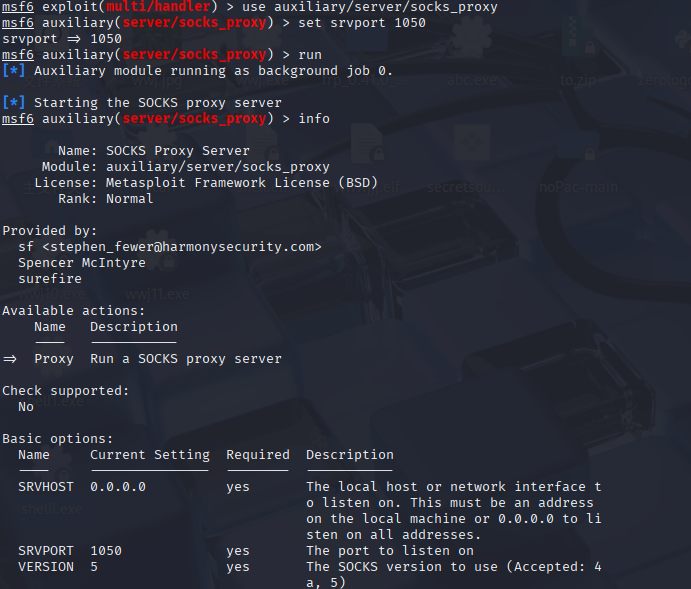This screenshot has height=589, width=691.
Task: Click the 'info' command at the prompt
Action: click(x=314, y=119)
